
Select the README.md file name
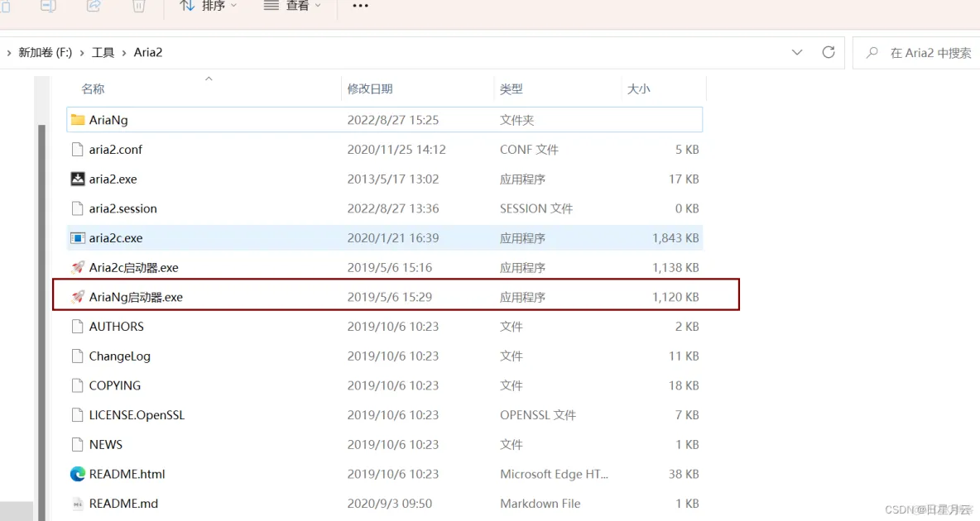click(x=124, y=504)
